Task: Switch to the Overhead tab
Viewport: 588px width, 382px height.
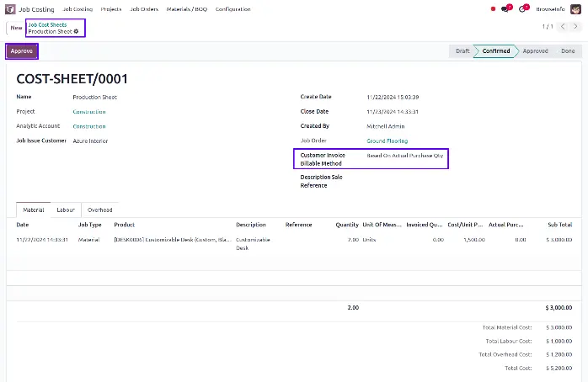Action: (x=100, y=210)
